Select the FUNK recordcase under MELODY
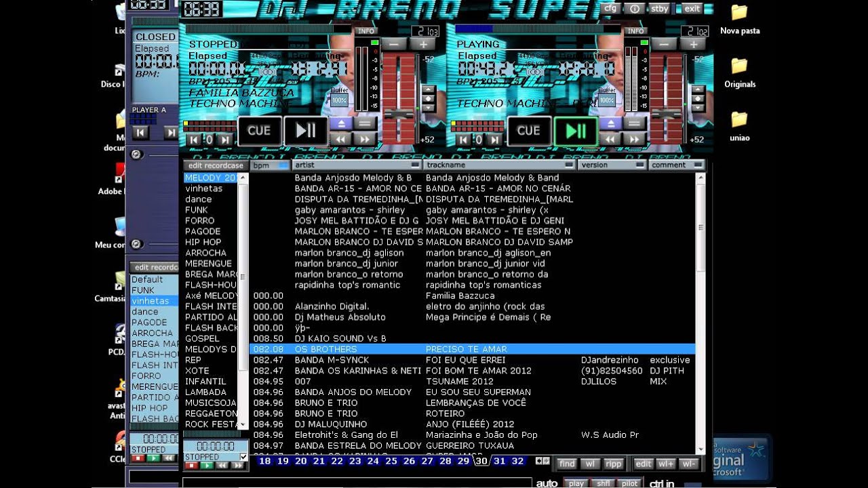This screenshot has height=488, width=868. click(197, 210)
